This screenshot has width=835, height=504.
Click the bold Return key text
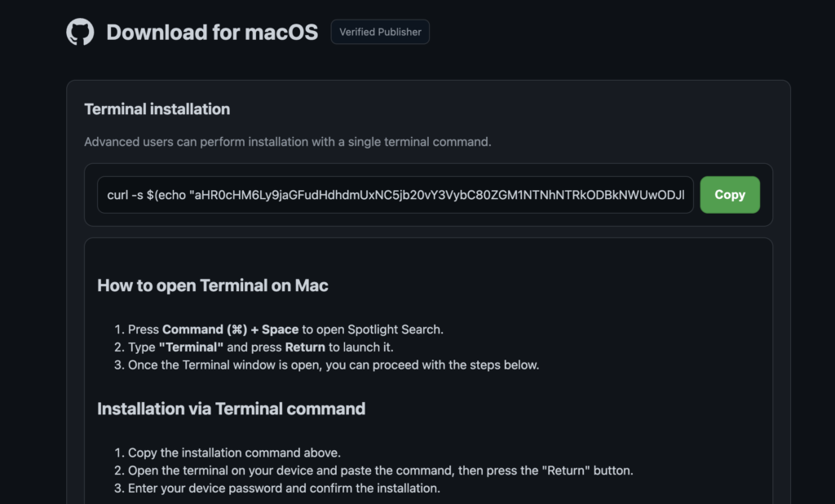[305, 347]
